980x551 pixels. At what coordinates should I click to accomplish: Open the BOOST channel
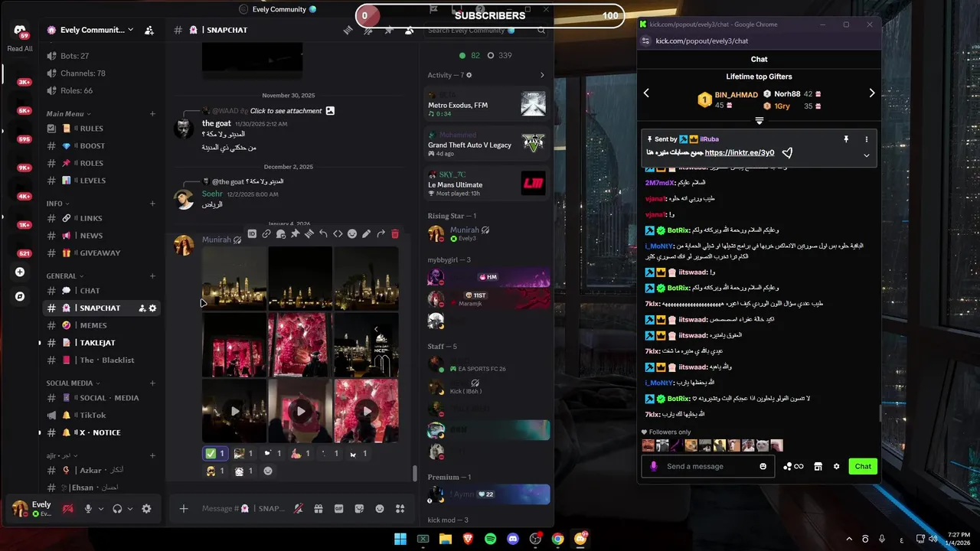(x=100, y=146)
